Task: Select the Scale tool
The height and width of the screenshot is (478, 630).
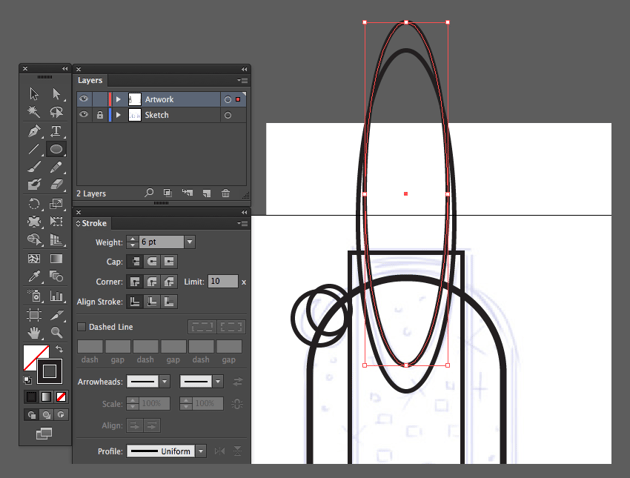Action: point(56,204)
